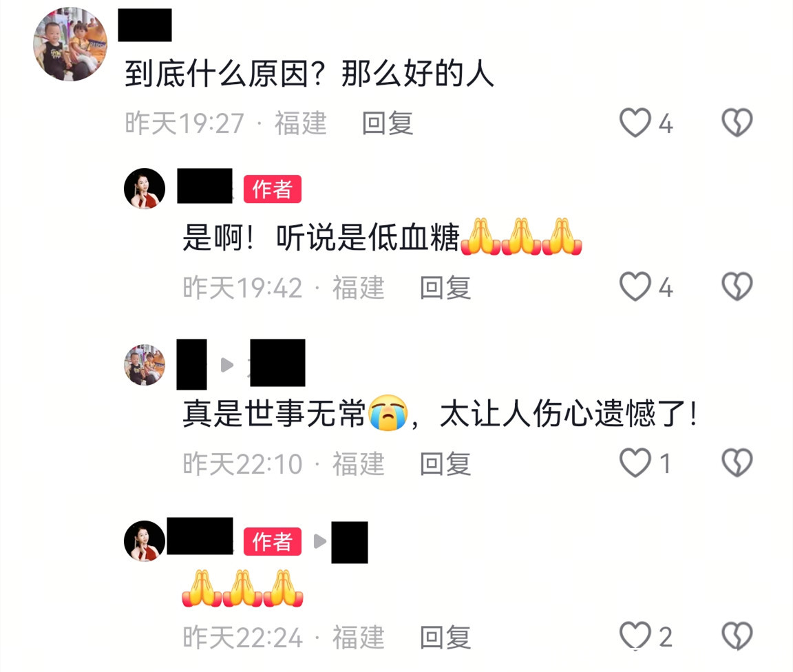
Task: Open the top commenter's children photo avatar
Action: [x=70, y=44]
